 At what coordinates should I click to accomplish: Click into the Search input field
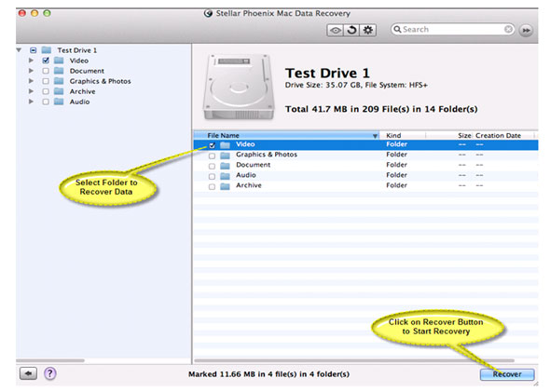[452, 30]
